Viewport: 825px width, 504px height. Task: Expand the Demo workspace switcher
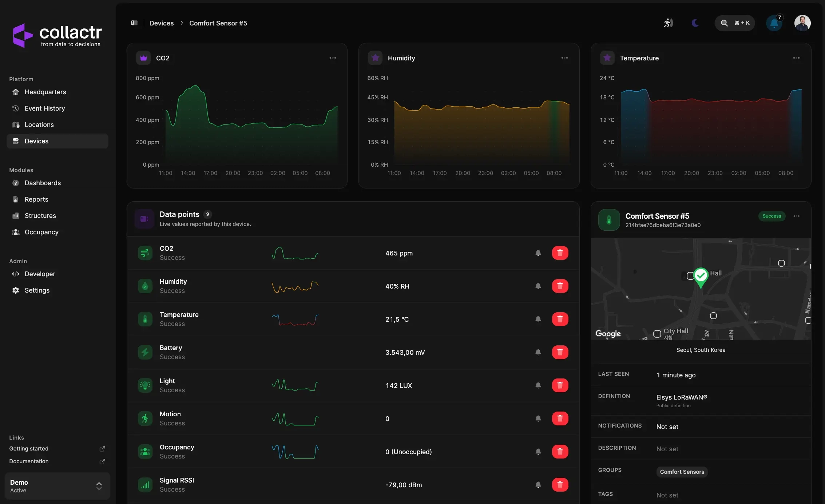[x=57, y=486]
